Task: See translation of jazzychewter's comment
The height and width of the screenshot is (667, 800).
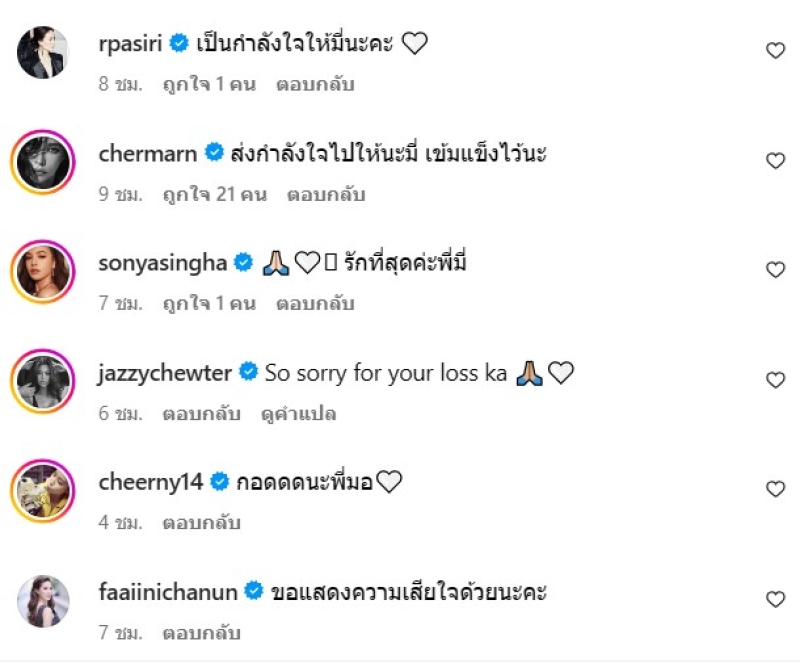Action: pos(297,413)
